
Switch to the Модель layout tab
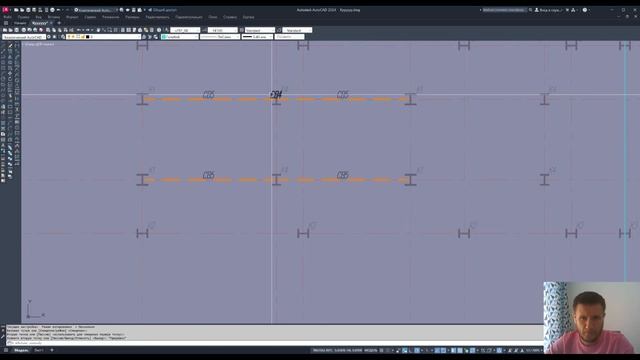coord(21,350)
